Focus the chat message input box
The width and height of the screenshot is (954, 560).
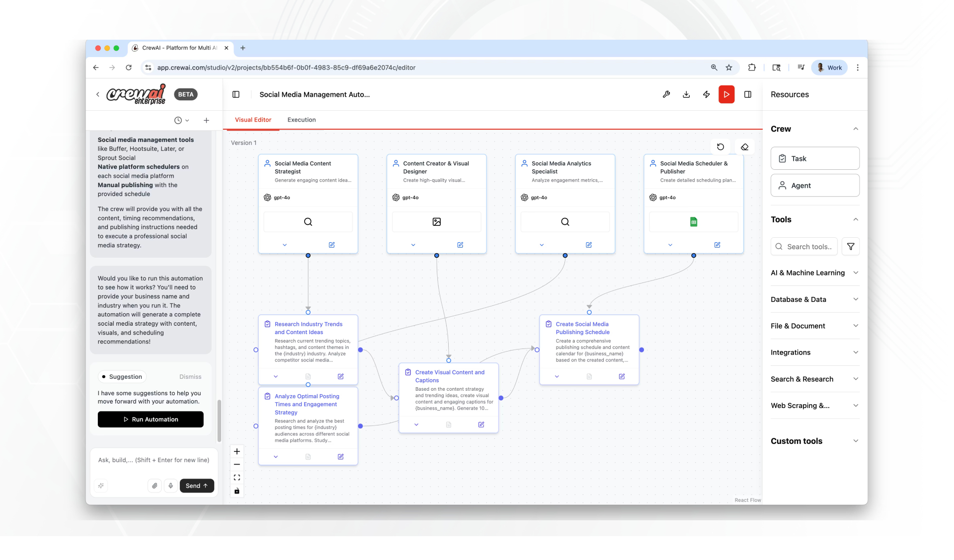(154, 460)
